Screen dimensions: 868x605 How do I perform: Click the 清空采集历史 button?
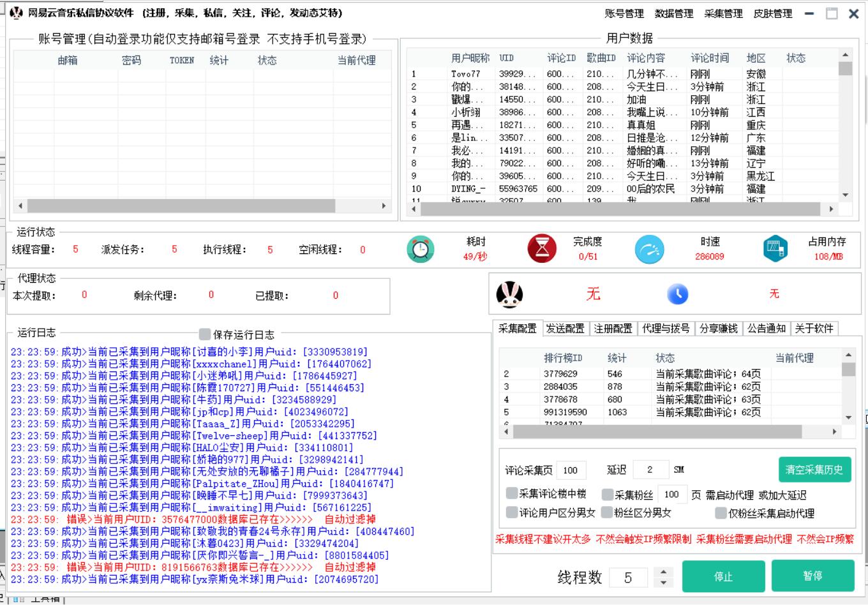pyautogui.click(x=814, y=470)
